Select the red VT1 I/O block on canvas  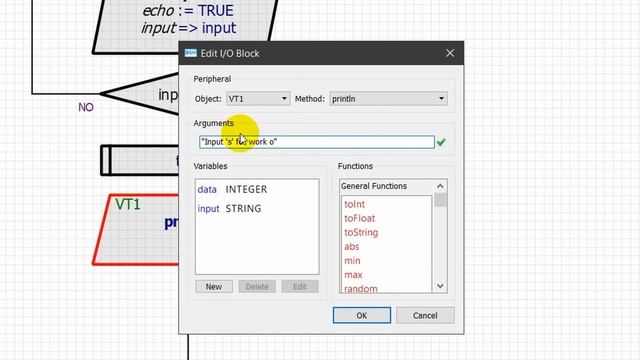tap(136, 230)
